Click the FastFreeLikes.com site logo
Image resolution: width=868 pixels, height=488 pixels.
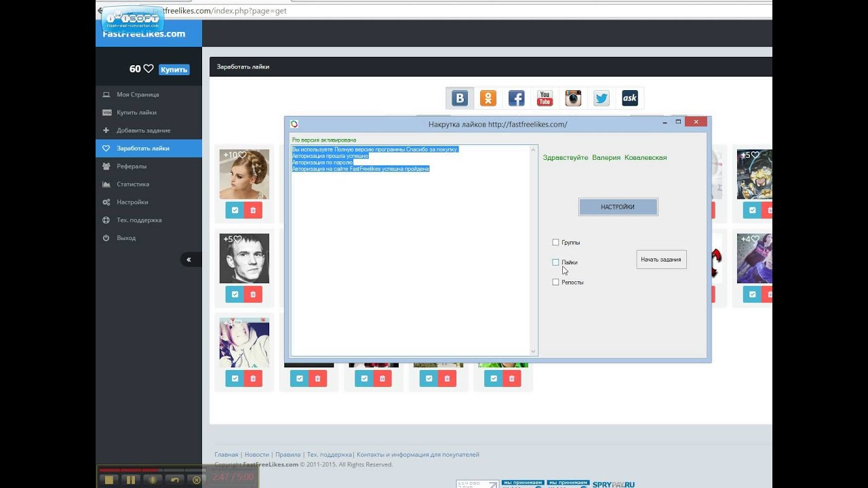[144, 33]
